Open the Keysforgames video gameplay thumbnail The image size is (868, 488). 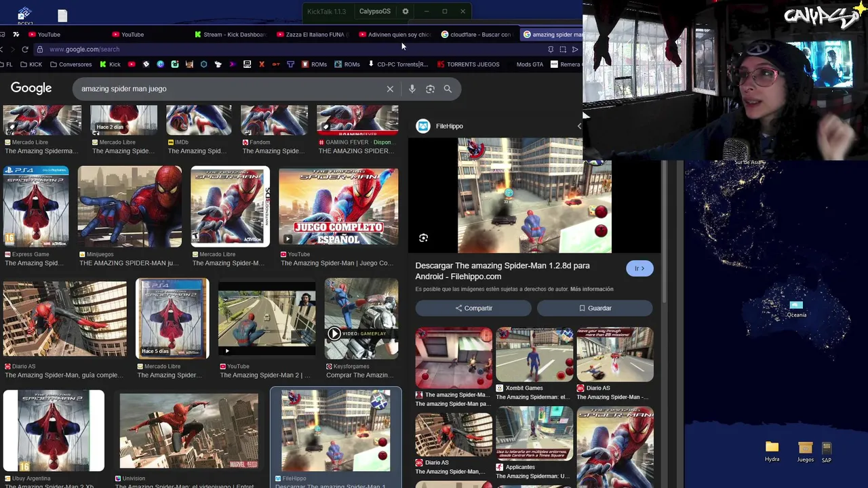pos(361,319)
